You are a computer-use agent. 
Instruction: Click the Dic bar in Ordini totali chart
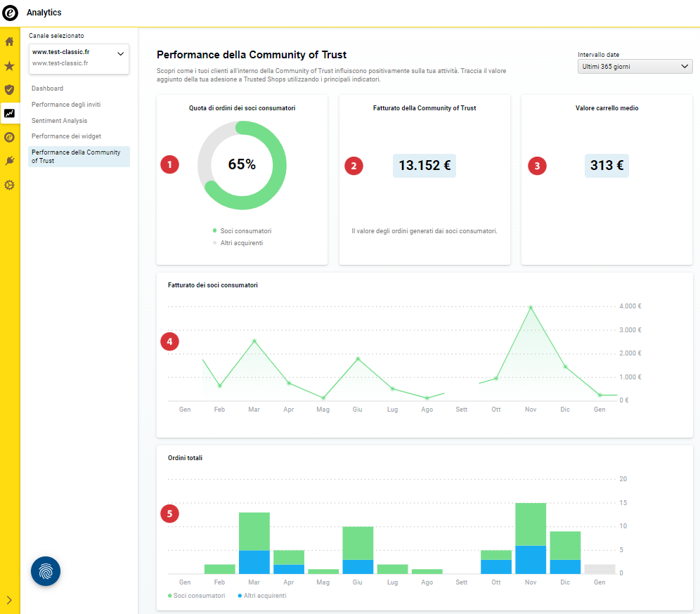pyautogui.click(x=565, y=552)
